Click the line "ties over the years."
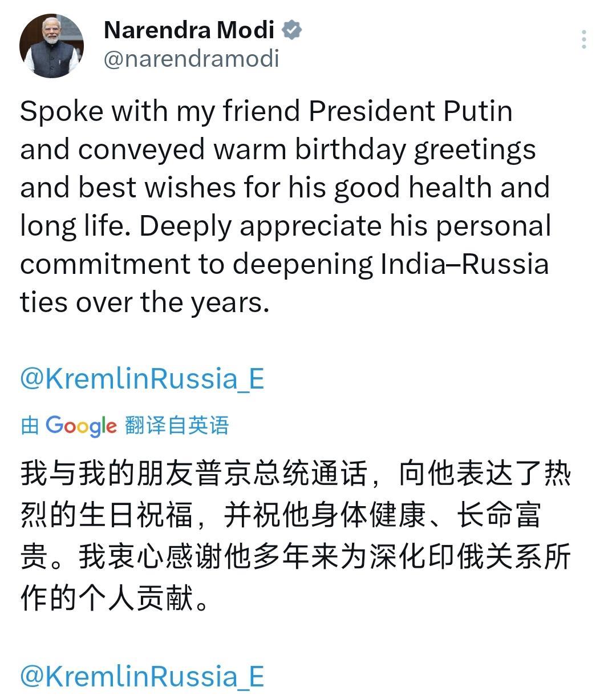The width and height of the screenshot is (616, 699). pyautogui.click(x=144, y=302)
